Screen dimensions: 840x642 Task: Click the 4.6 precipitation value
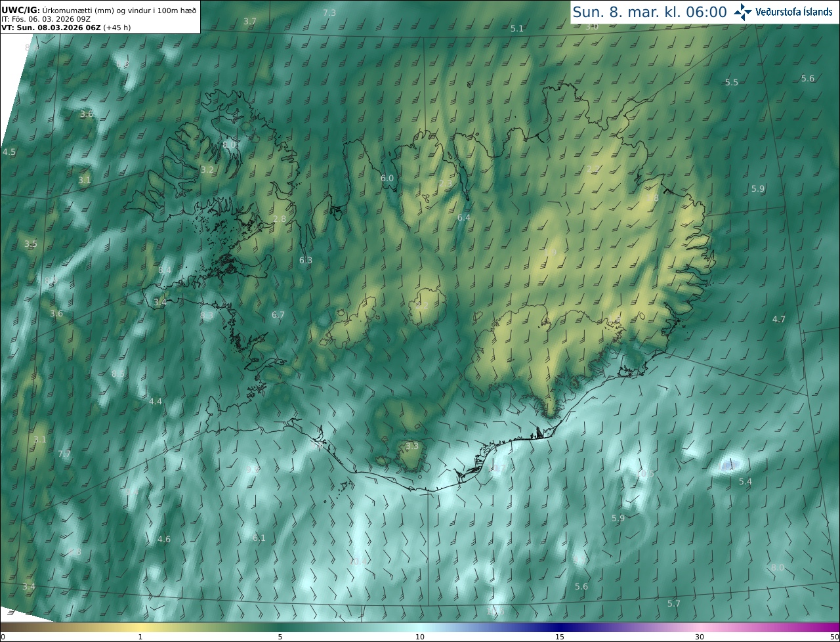click(164, 540)
